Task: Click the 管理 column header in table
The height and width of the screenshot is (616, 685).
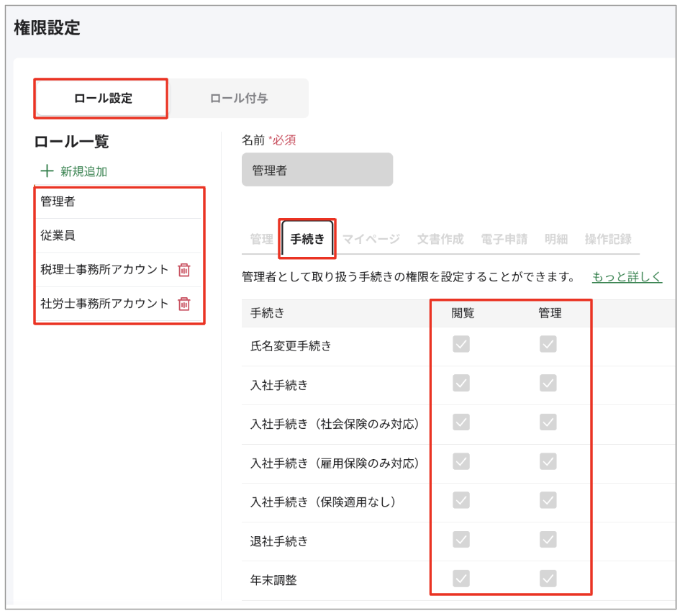Action: [550, 313]
